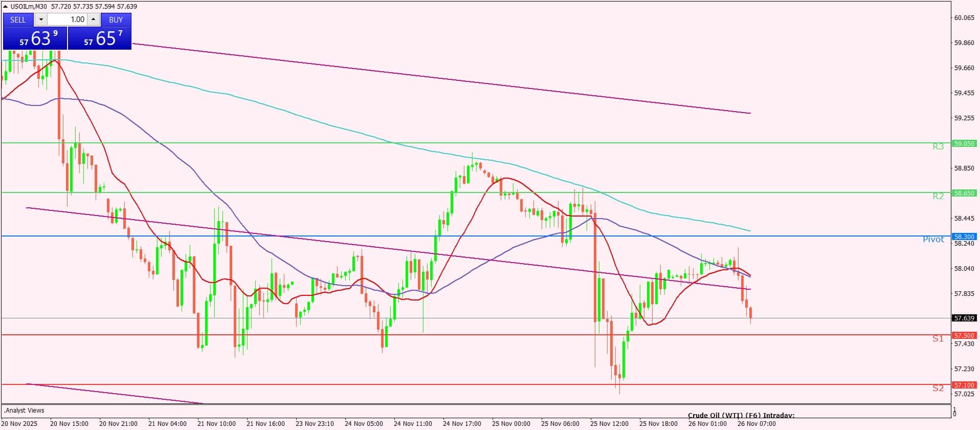Click the 59.050 price tag

coord(964,144)
